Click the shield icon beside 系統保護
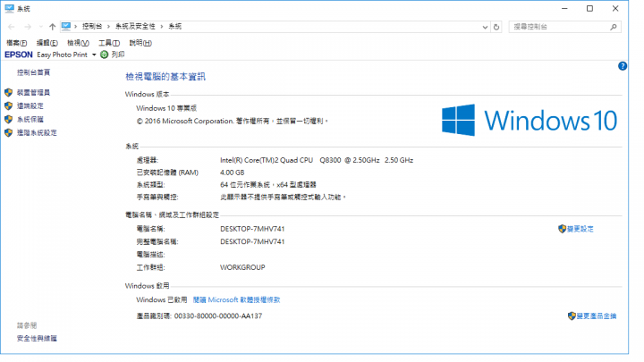The image size is (644, 362). [9, 120]
